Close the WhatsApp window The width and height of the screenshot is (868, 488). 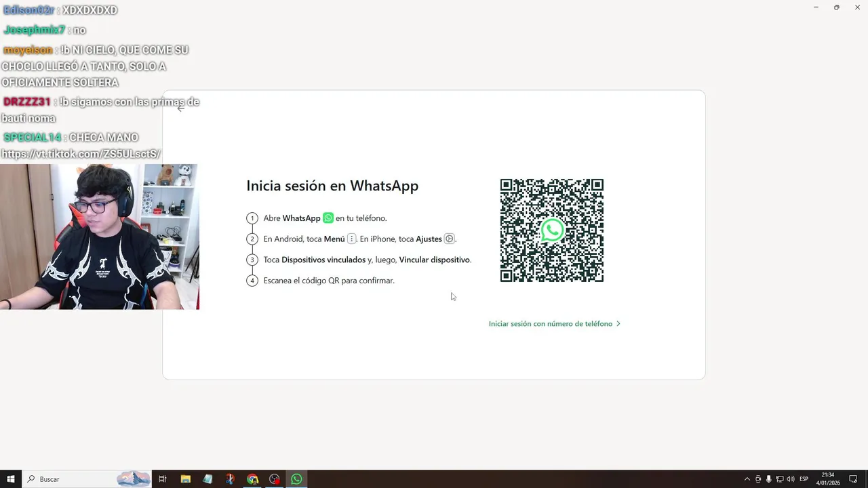pos(856,7)
